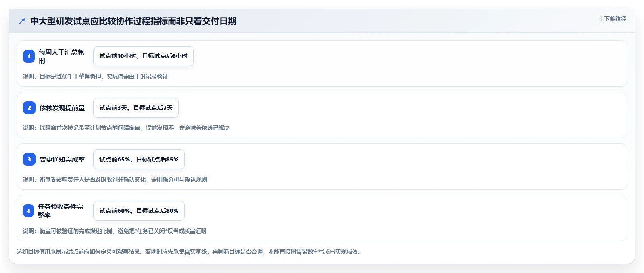Click the number 4 badge
The height and width of the screenshot is (273, 644).
29,211
